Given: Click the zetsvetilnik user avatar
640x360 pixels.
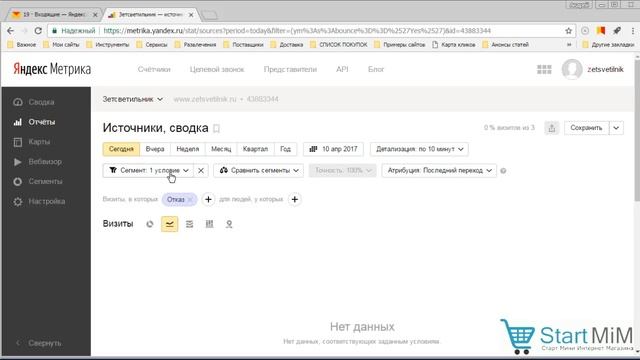Looking at the screenshot, I should click(572, 69).
